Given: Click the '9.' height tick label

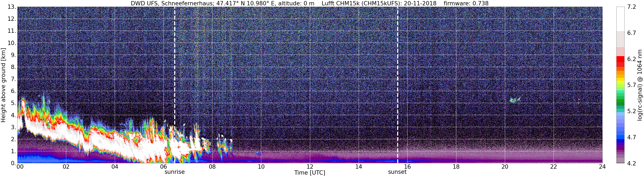Looking at the screenshot, I should pyautogui.click(x=13, y=55).
